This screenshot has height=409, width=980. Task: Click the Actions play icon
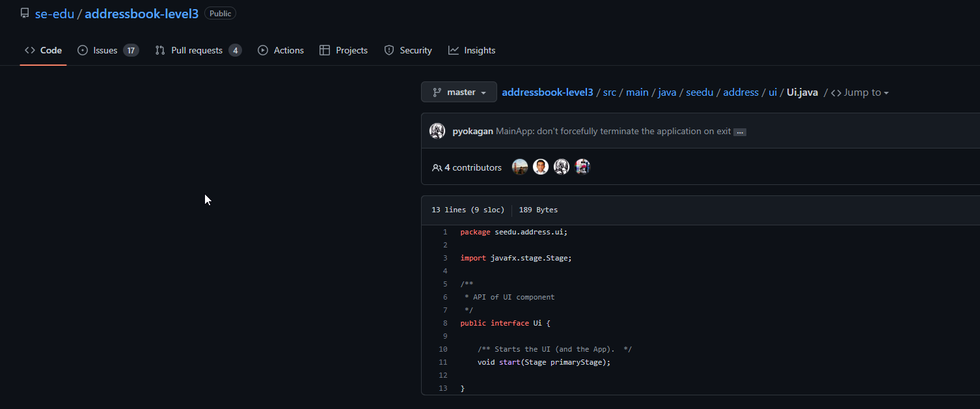[263, 50]
